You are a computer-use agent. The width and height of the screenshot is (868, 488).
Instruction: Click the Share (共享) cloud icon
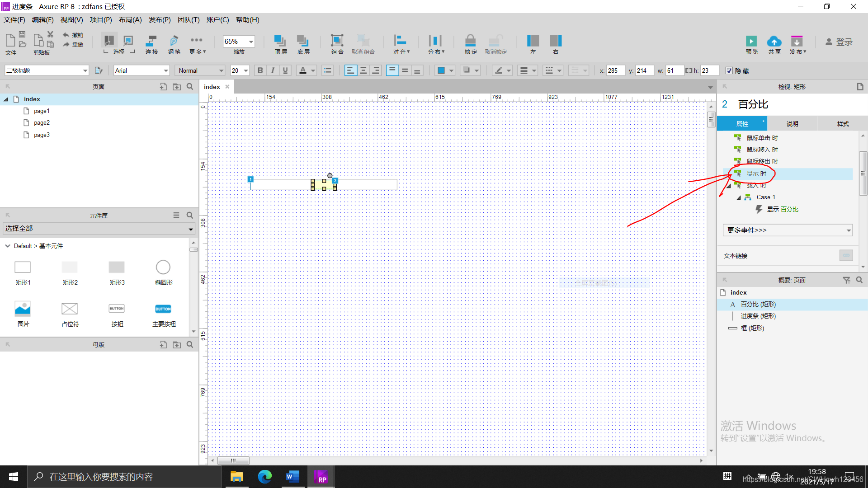(774, 42)
